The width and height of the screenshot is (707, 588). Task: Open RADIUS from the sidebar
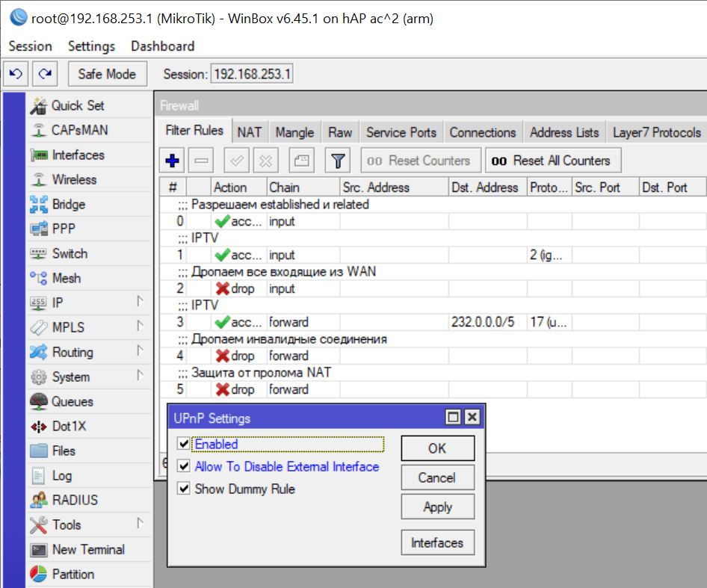pos(89,500)
